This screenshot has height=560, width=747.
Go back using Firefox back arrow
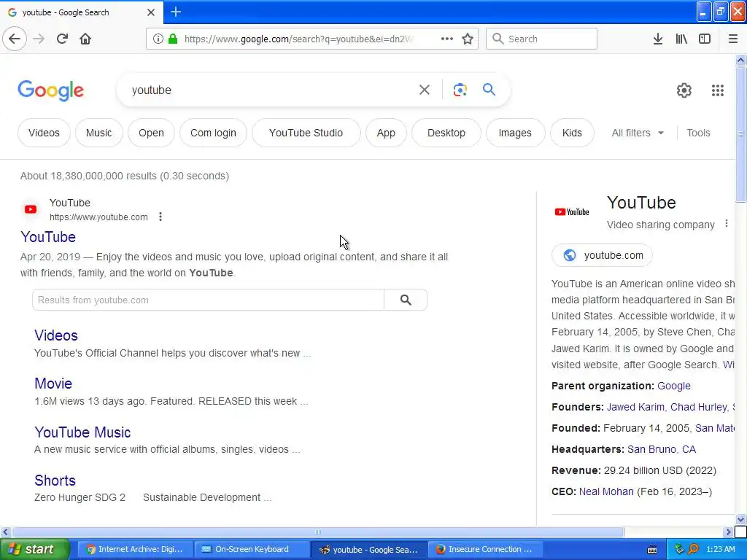[15, 39]
